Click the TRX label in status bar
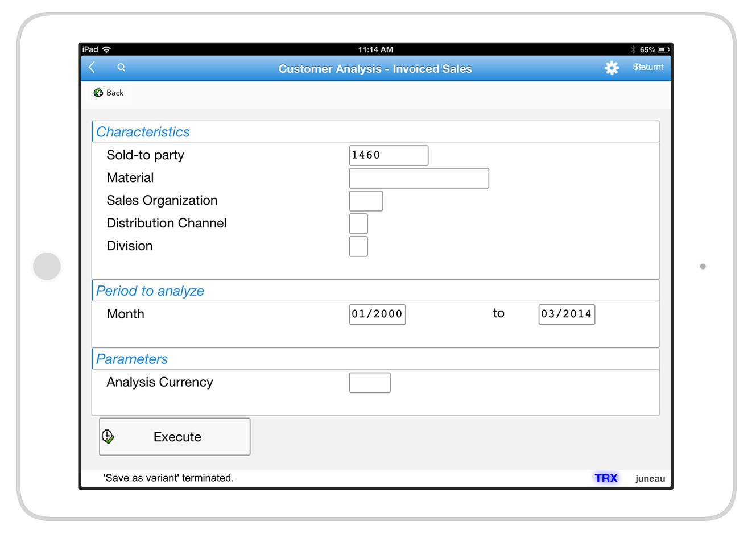This screenshot has height=538, width=756. pyautogui.click(x=606, y=478)
